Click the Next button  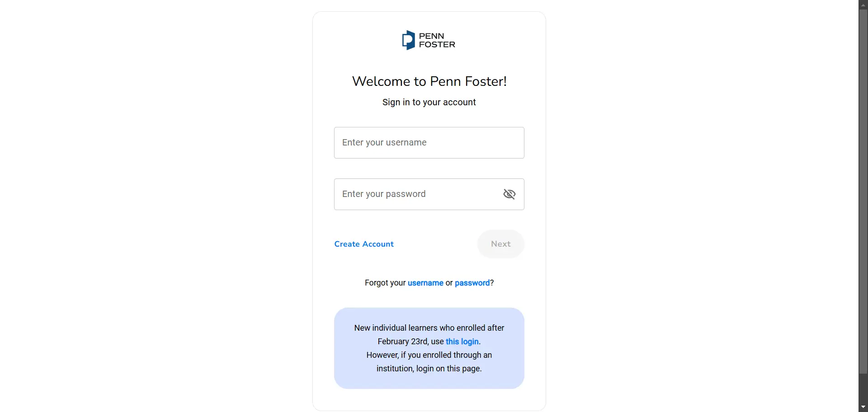point(500,243)
